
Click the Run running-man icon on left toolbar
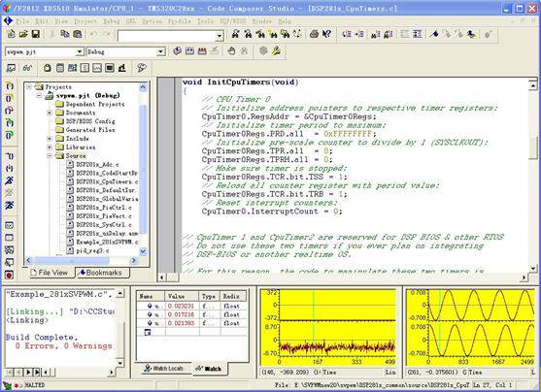point(10,180)
